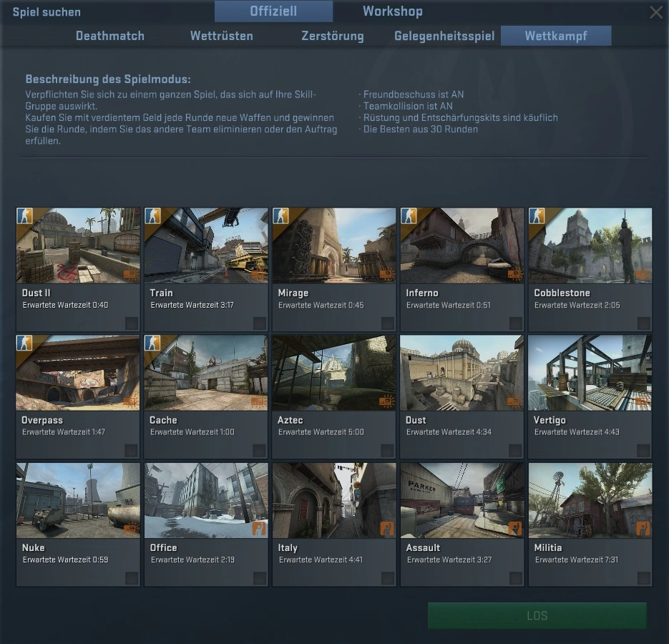
Task: Open the Gelegenheitsspiel mode tab
Action: tap(444, 36)
